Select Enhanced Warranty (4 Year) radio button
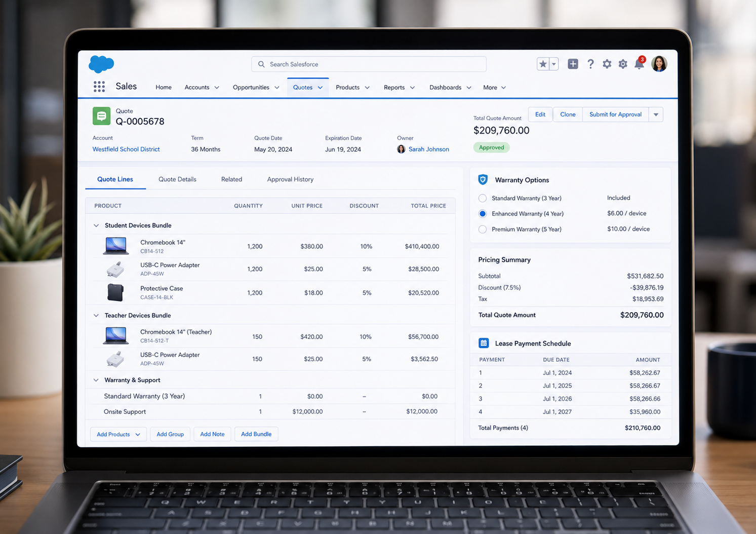This screenshot has height=534, width=756. (483, 214)
